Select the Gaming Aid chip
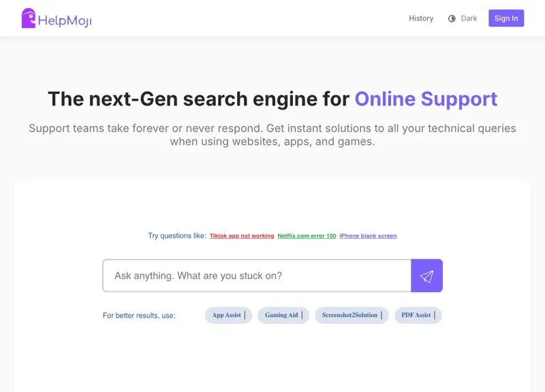The width and height of the screenshot is (545, 392). click(x=283, y=315)
